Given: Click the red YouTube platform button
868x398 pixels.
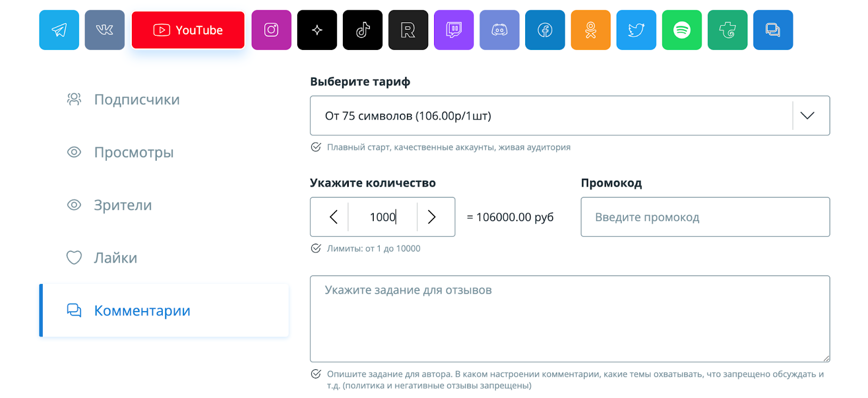Looking at the screenshot, I should coord(188,30).
